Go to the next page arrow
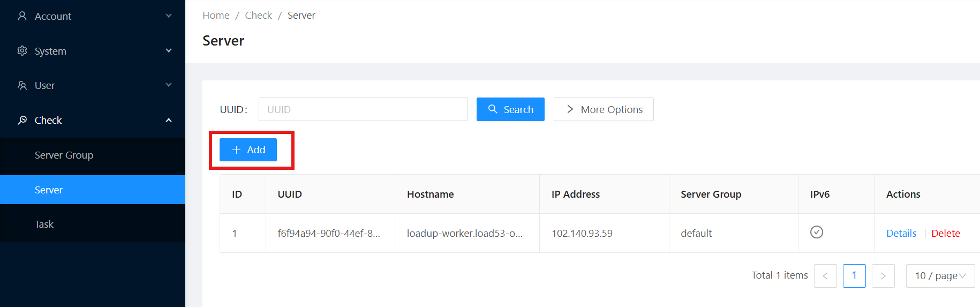Screen dimensions: 980x307 tap(883, 276)
